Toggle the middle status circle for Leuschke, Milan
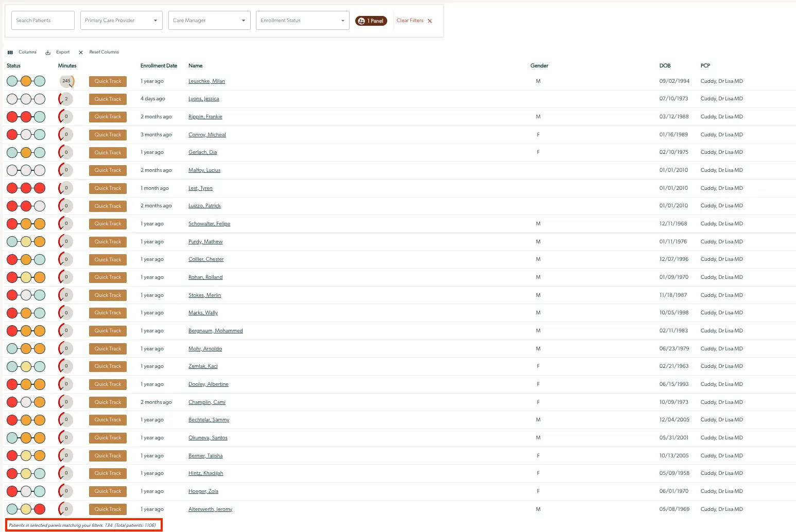 [x=26, y=81]
